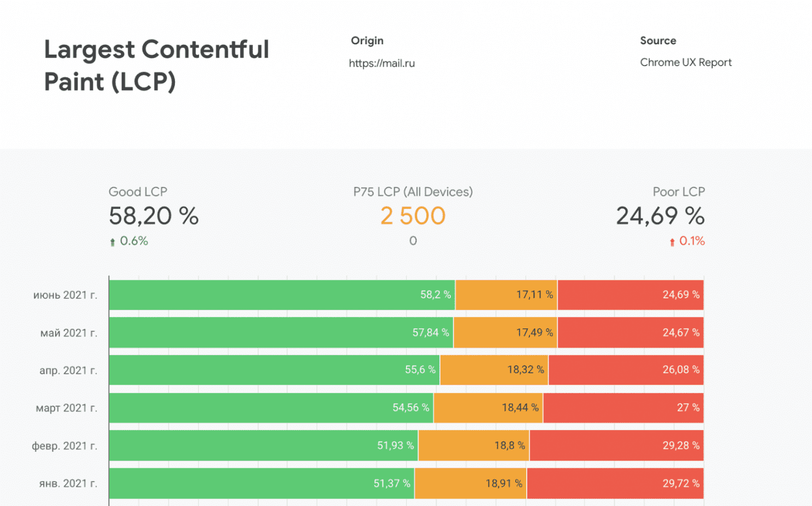Select the green 51,93 % bar for февр. 2021

(263, 445)
